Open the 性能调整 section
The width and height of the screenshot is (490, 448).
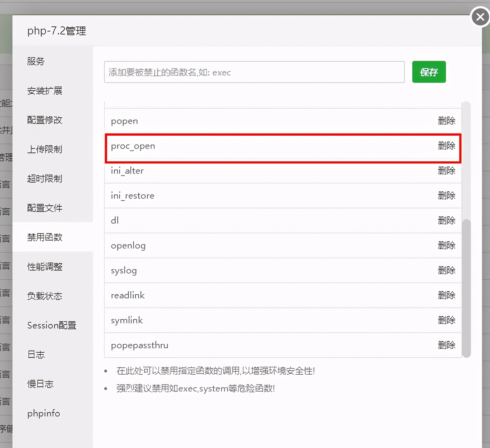coord(44,267)
